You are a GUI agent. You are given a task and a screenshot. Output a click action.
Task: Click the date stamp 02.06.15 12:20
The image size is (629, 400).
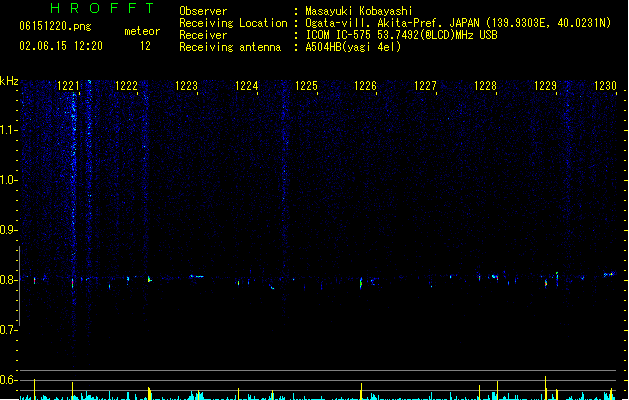pyautogui.click(x=61, y=46)
